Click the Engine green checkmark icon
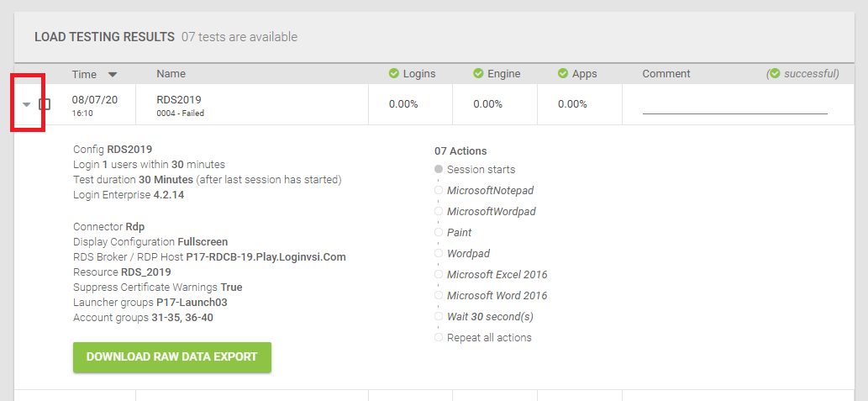This screenshot has width=868, height=401. (478, 74)
